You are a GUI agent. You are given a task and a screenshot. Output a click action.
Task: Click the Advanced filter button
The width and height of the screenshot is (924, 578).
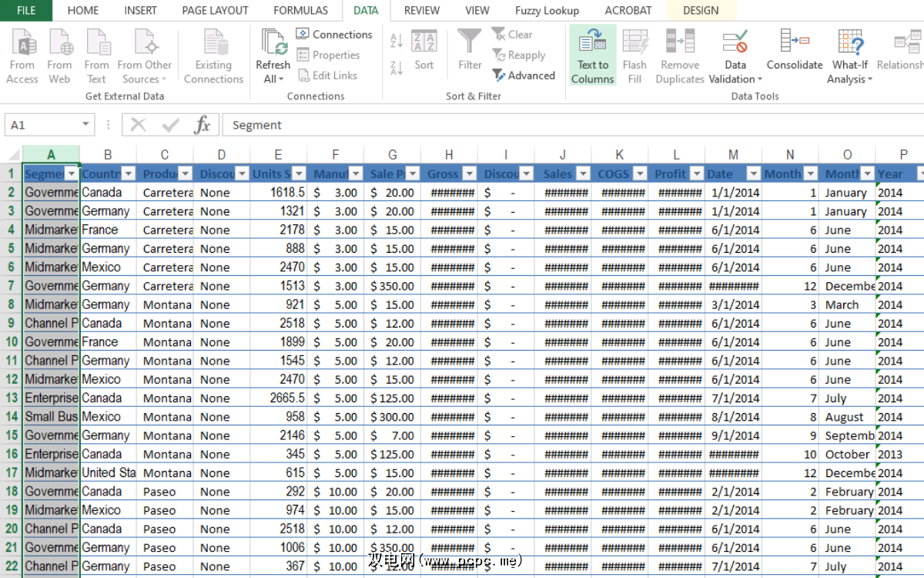pos(524,76)
